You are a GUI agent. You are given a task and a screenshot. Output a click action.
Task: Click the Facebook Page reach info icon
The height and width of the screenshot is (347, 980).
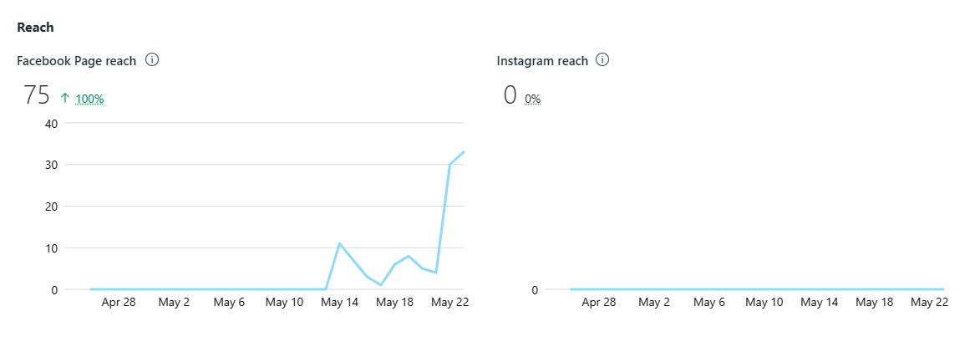(152, 60)
